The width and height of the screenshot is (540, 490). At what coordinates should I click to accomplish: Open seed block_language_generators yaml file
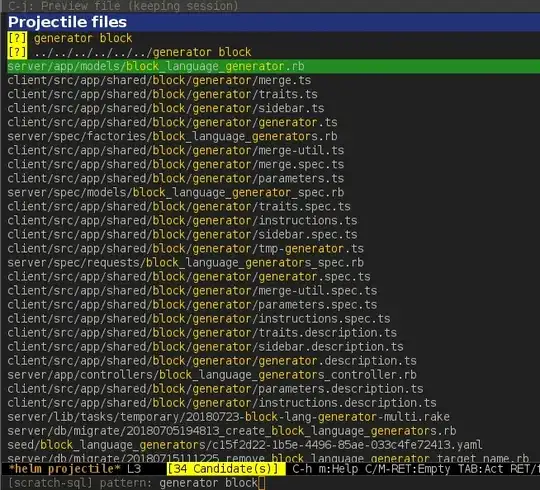click(x=245, y=445)
